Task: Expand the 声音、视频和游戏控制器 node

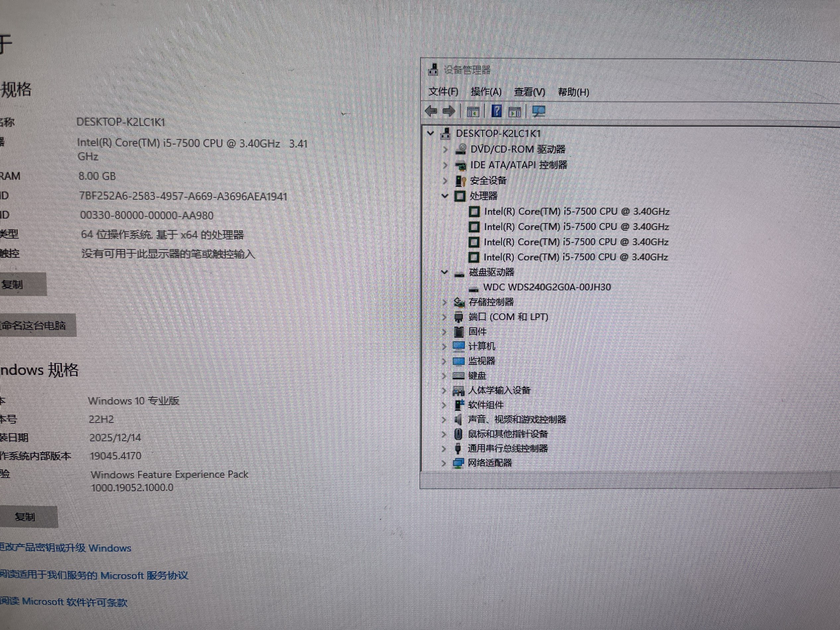Action: coord(444,419)
